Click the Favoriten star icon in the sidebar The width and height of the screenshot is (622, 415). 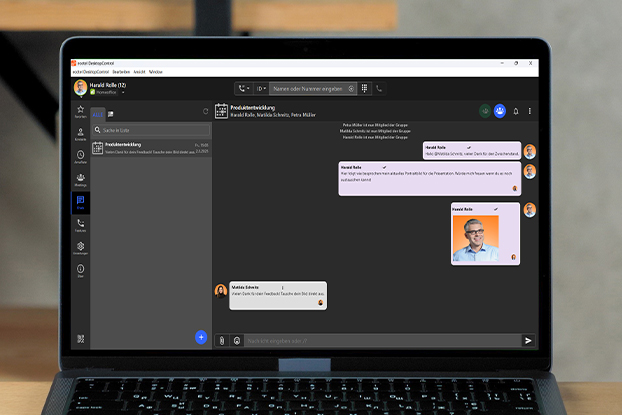click(x=80, y=111)
